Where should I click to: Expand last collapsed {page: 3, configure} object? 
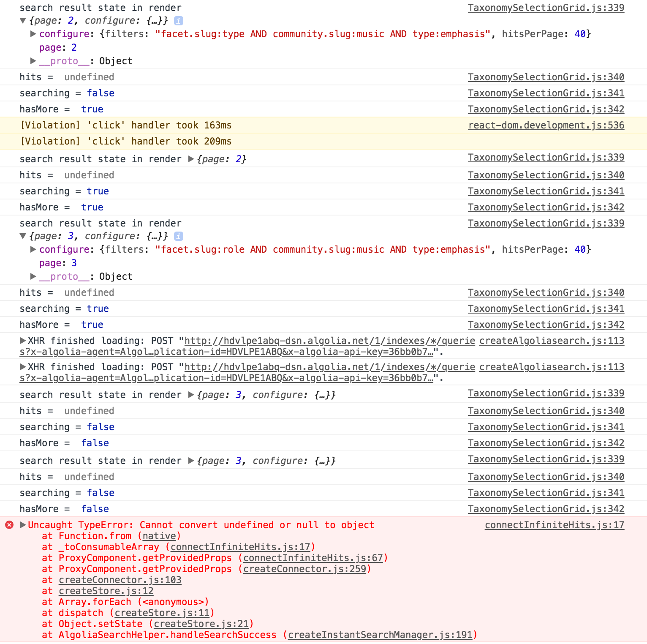click(191, 461)
